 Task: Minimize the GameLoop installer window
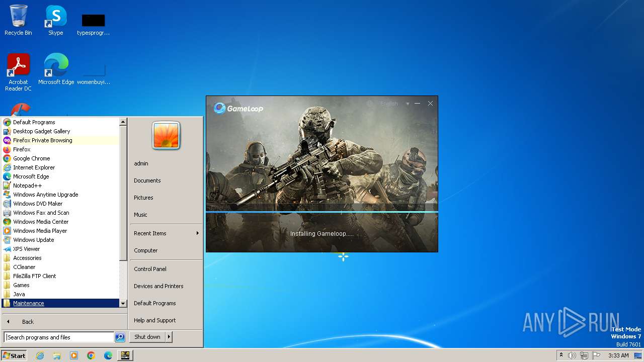(x=417, y=104)
